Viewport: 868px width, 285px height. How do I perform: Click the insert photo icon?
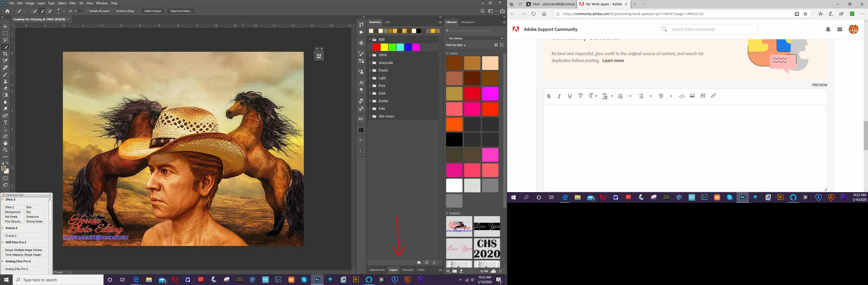pos(692,96)
